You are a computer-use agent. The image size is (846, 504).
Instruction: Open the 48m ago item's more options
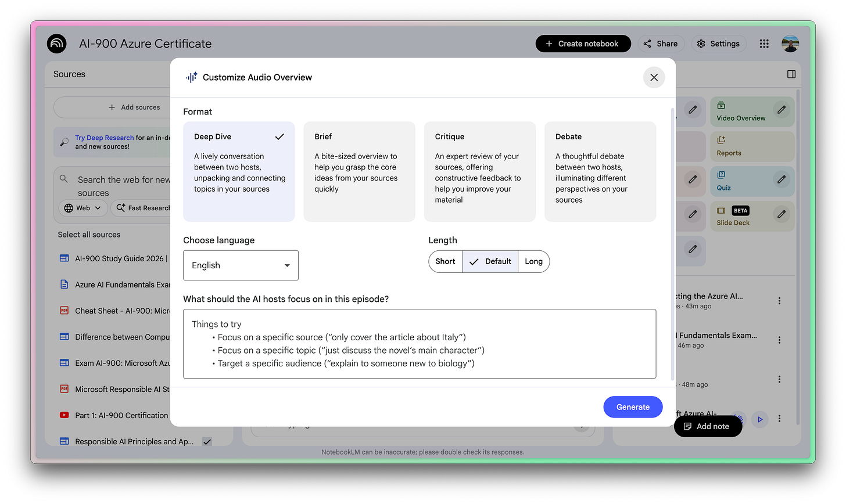point(779,379)
